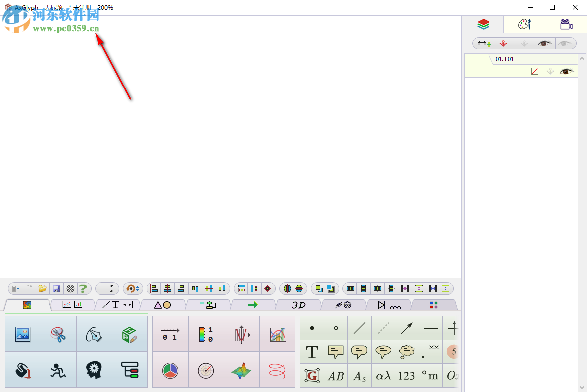Screen dimensions: 587x392
Task: Insert a parabola function plot
Action: click(242, 334)
